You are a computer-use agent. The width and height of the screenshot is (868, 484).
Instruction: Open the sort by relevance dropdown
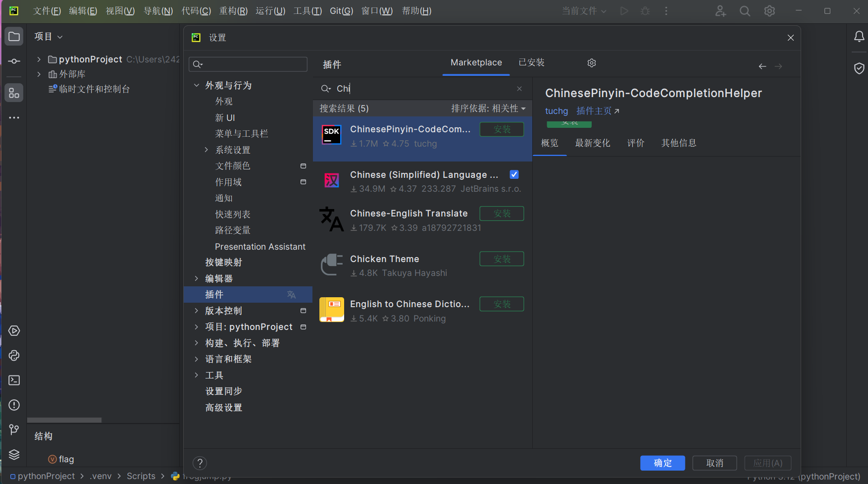[488, 108]
